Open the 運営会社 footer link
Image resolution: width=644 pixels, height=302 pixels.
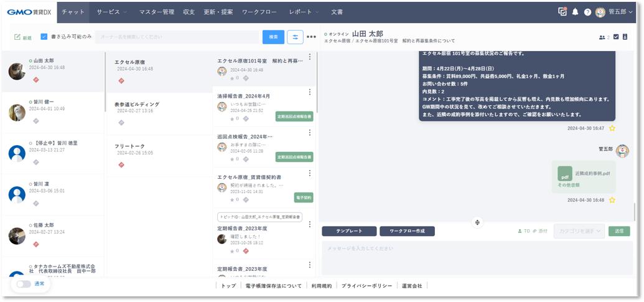coord(412,286)
